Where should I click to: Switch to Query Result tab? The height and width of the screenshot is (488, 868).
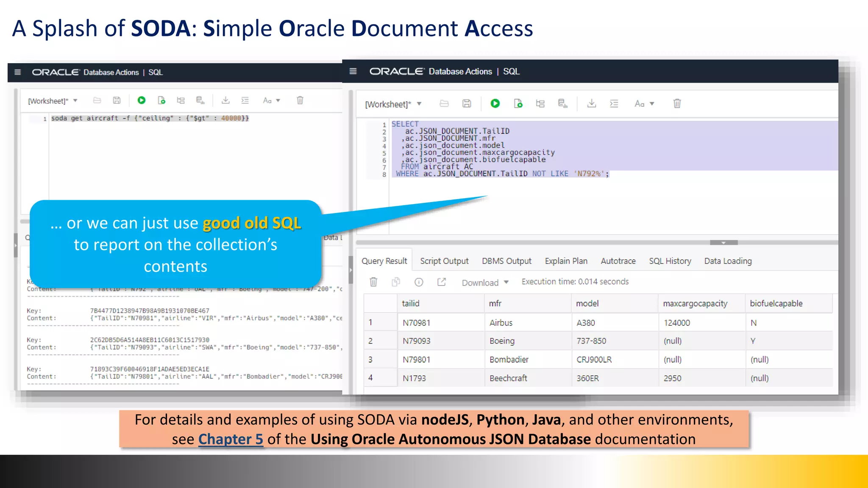[x=384, y=261]
